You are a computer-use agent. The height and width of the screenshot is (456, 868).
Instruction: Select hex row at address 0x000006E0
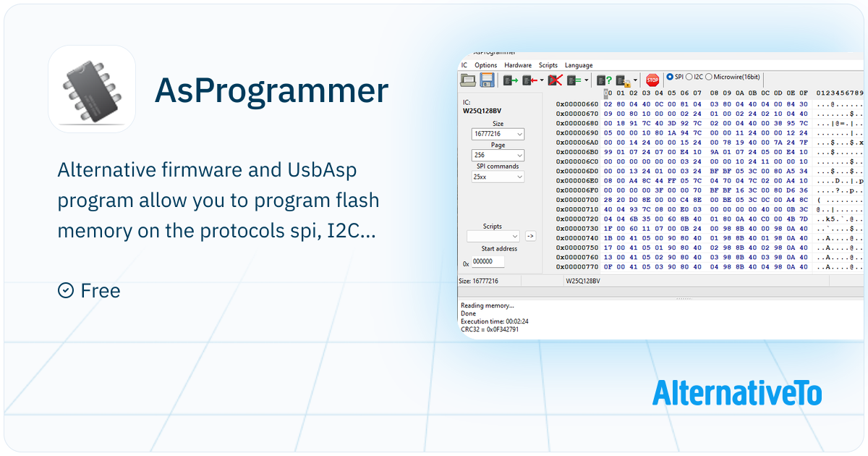coord(710,181)
